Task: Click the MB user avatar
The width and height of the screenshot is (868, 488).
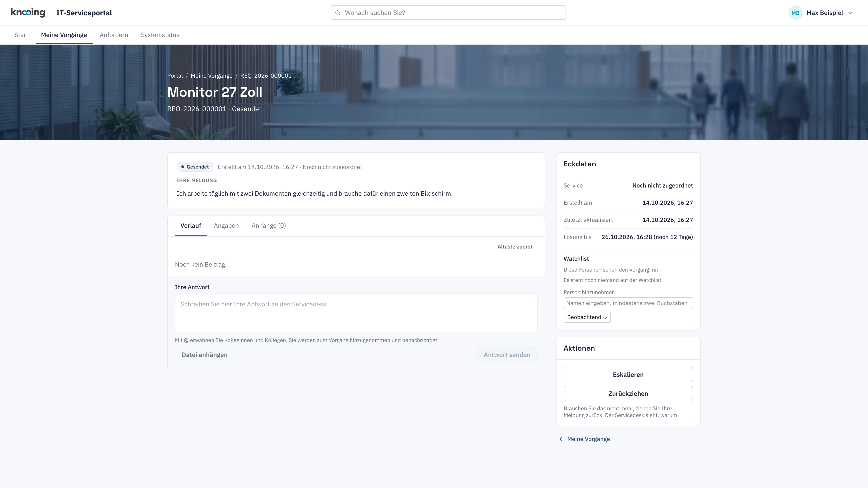Action: 795,13
